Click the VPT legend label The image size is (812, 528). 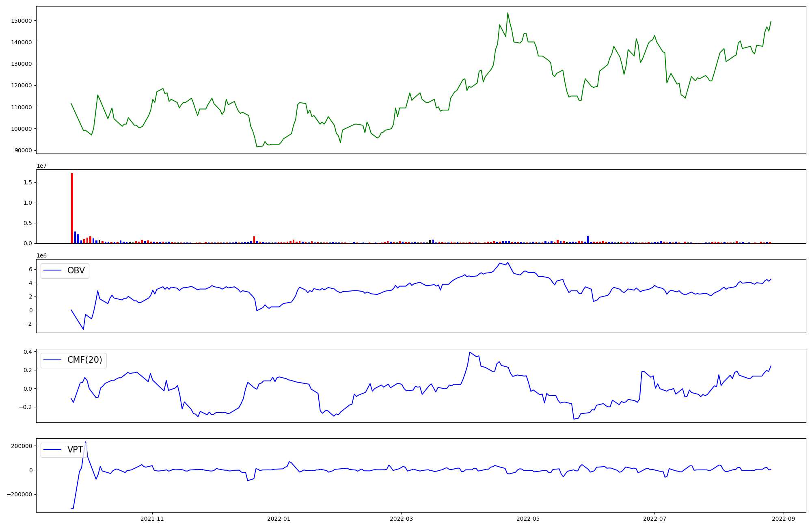pos(75,450)
